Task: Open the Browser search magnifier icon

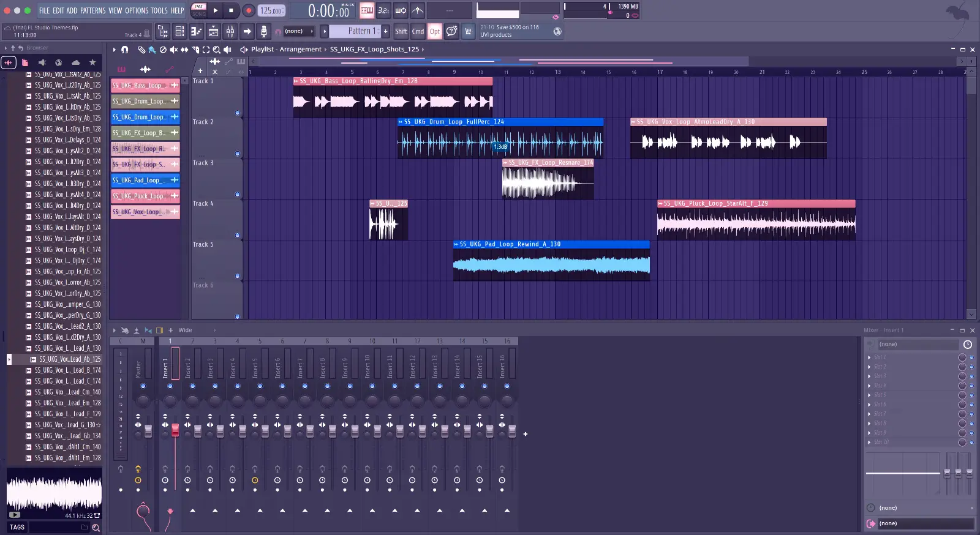Action: pos(96,527)
